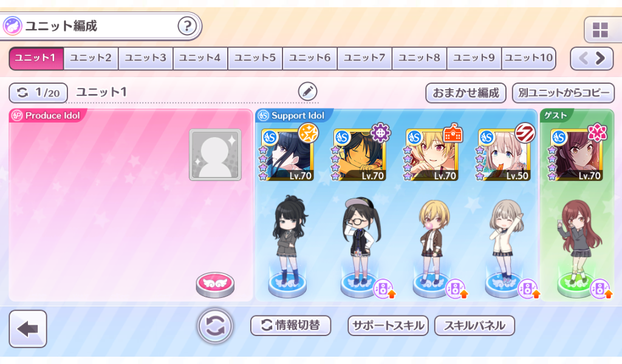Image resolution: width=622 pixels, height=364 pixels.
Task: Switch to the ユニット10 tab
Action: click(528, 58)
